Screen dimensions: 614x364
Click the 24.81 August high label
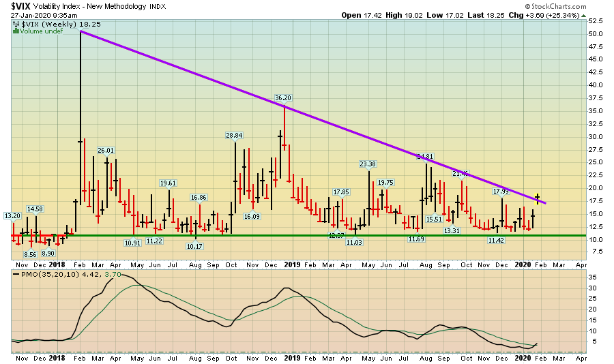[x=426, y=157]
